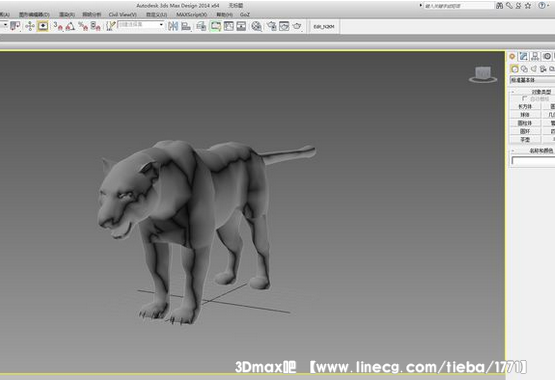
Task: Click the ViewCube in the viewport
Action: click(483, 74)
